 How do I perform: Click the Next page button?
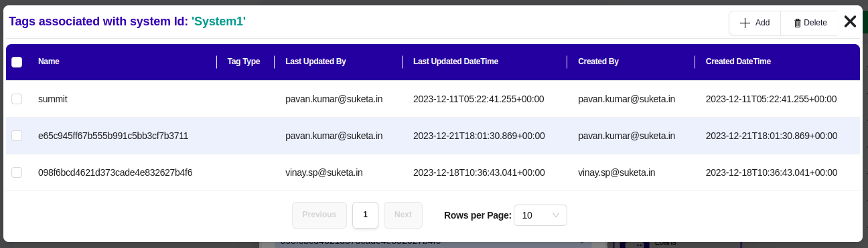pyautogui.click(x=403, y=215)
